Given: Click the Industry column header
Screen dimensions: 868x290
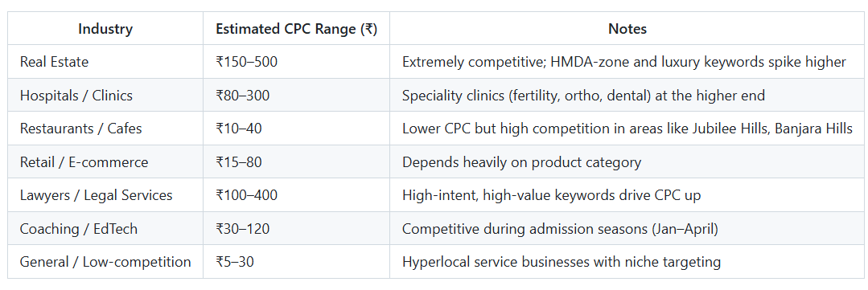Looking at the screenshot, I should click(105, 29).
